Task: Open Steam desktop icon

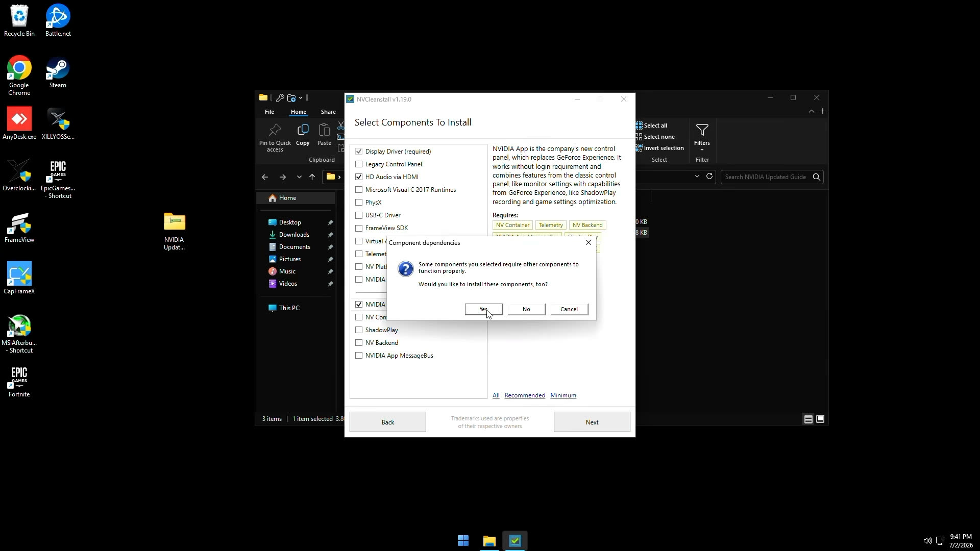Action: point(58,72)
